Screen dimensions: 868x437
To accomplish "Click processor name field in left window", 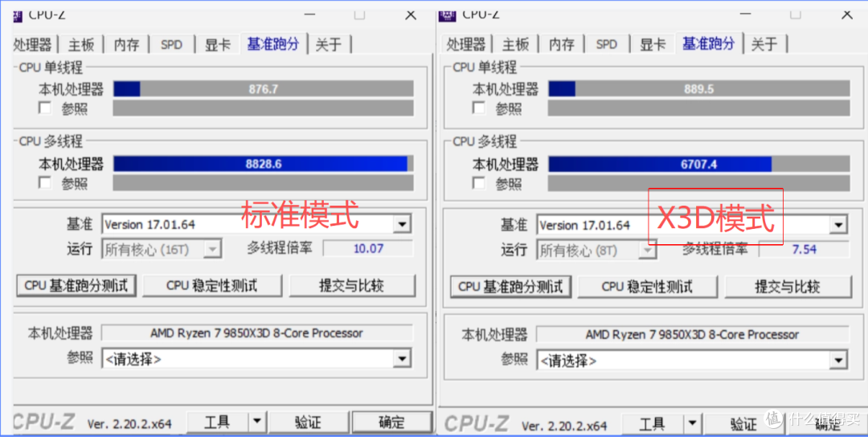I will coord(257,333).
